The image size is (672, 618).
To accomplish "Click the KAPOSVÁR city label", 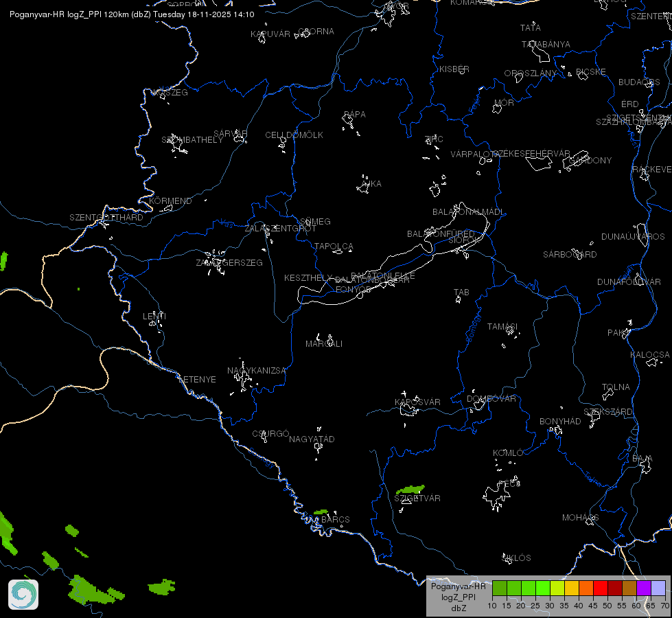I will [417, 402].
